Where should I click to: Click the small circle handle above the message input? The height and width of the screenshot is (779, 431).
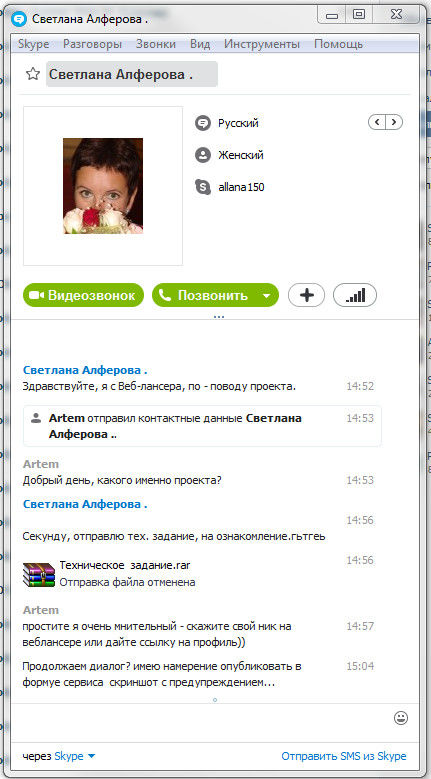(215, 700)
